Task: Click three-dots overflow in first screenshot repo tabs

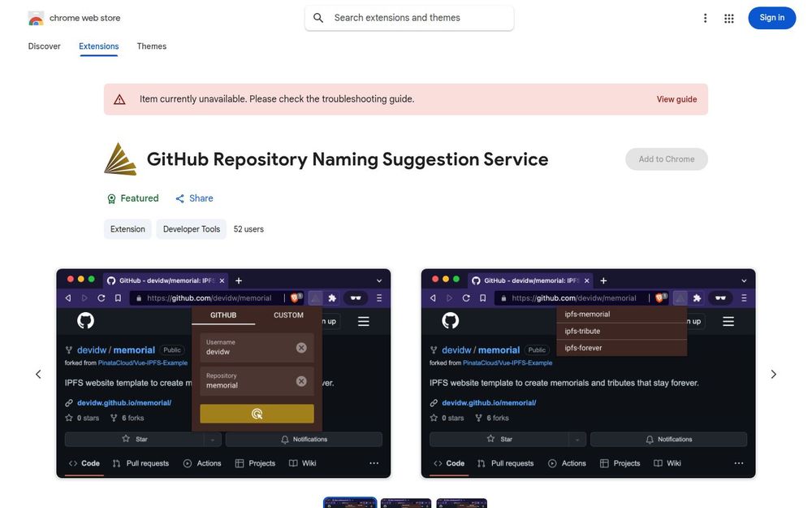Action: 374,463
